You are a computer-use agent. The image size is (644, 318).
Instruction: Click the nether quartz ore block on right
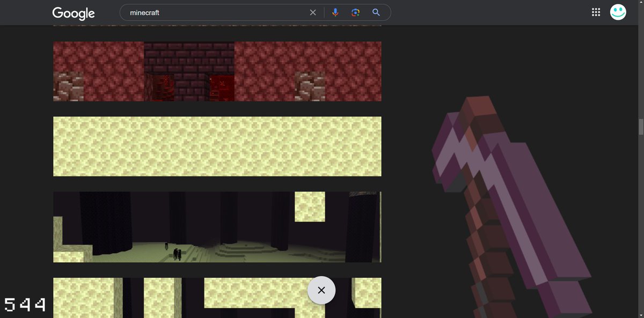click(310, 86)
